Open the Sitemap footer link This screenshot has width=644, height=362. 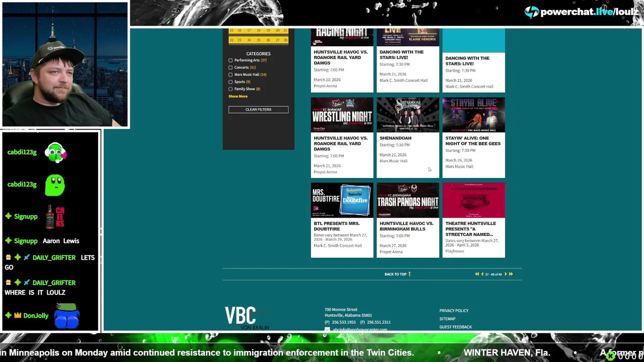point(447,319)
